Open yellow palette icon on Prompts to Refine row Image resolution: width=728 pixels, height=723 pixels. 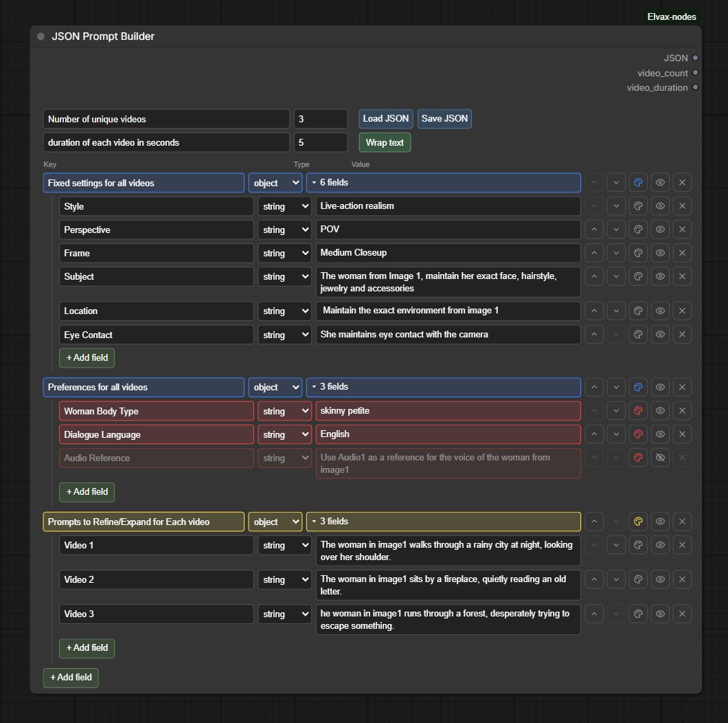pos(638,522)
